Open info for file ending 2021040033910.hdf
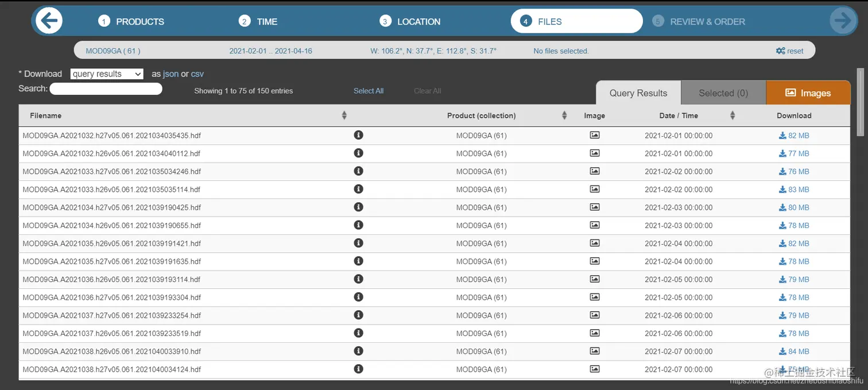868x390 pixels. pyautogui.click(x=359, y=351)
